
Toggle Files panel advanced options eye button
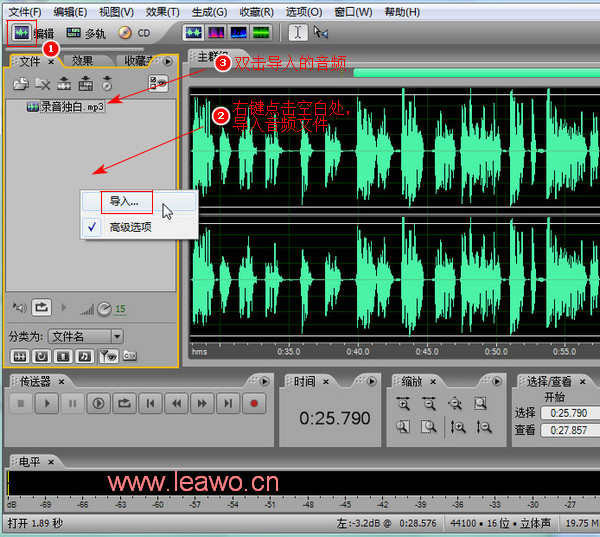point(158,83)
